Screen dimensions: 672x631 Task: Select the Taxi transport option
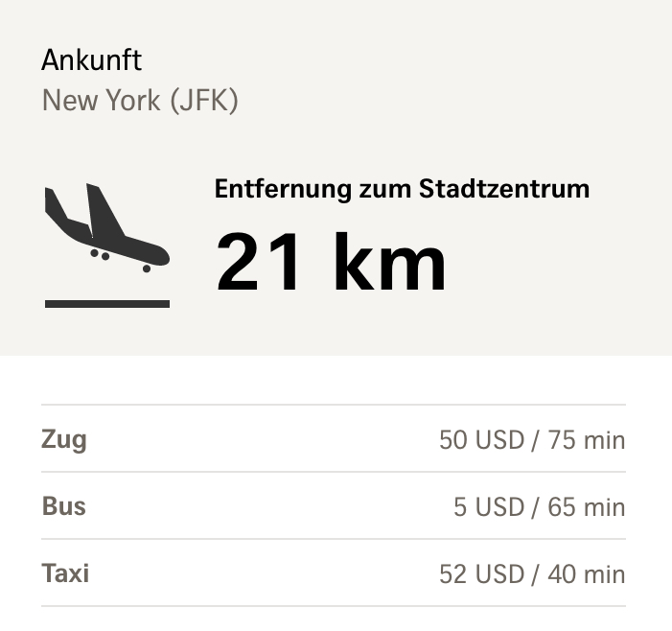click(65, 573)
